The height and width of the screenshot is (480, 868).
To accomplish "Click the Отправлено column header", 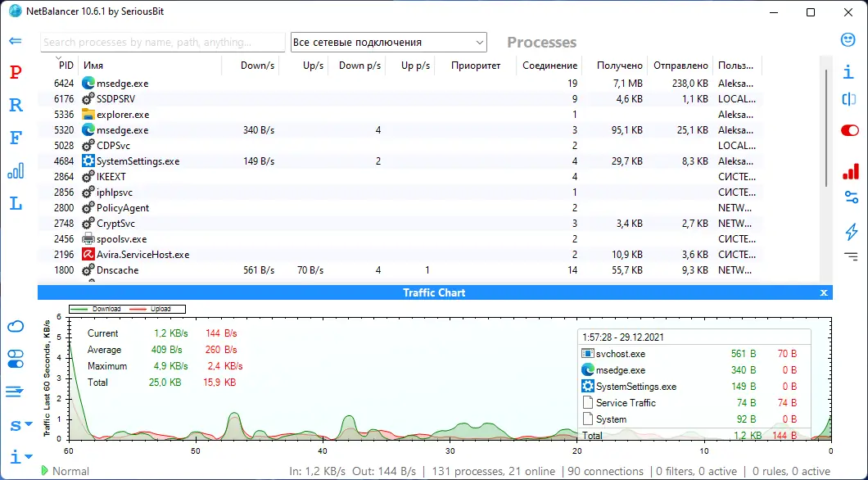I will point(680,66).
